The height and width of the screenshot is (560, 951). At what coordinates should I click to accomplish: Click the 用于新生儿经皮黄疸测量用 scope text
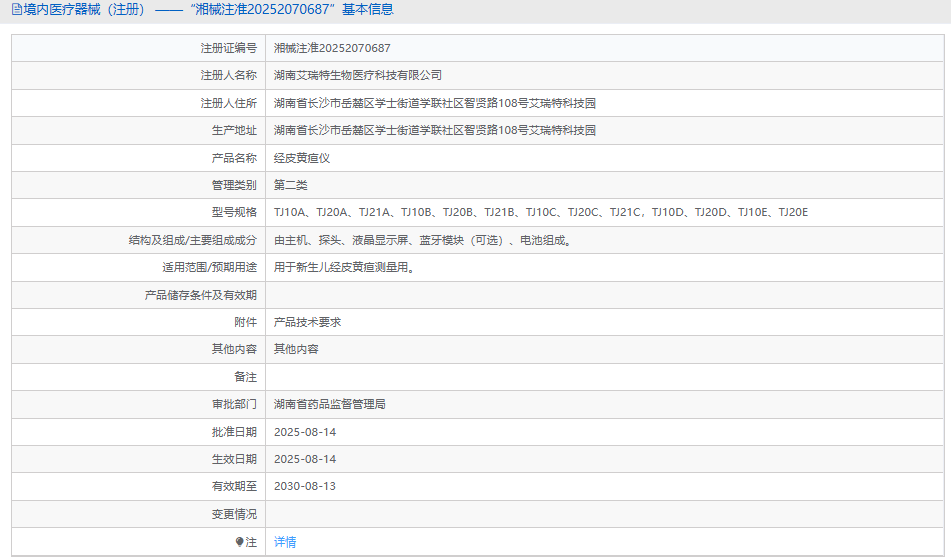click(x=344, y=267)
